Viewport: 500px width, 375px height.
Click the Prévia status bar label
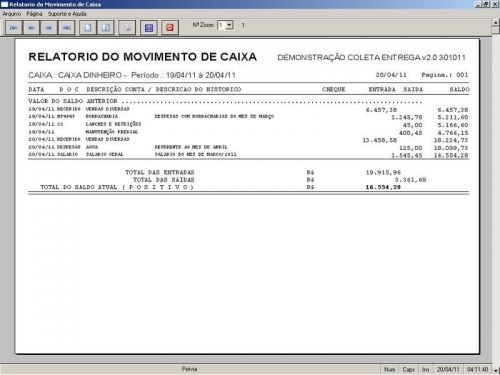[x=189, y=369]
